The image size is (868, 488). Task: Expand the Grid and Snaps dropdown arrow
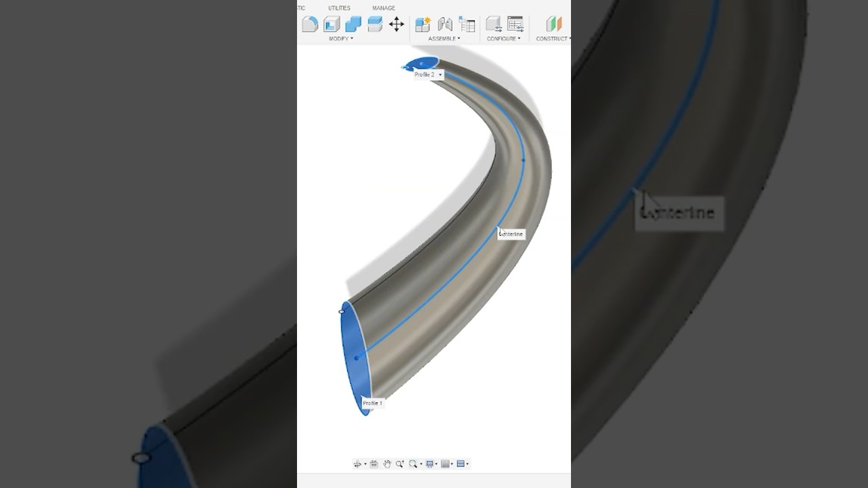[x=452, y=464]
